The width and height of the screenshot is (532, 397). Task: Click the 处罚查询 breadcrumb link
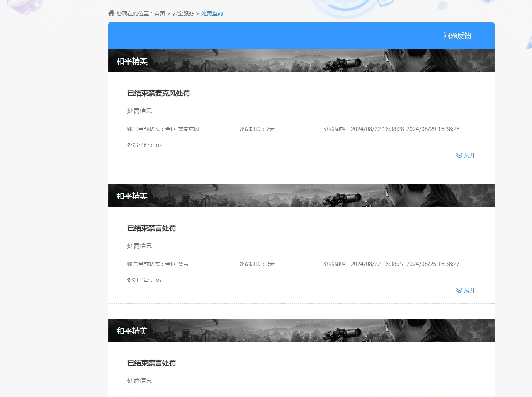(212, 13)
